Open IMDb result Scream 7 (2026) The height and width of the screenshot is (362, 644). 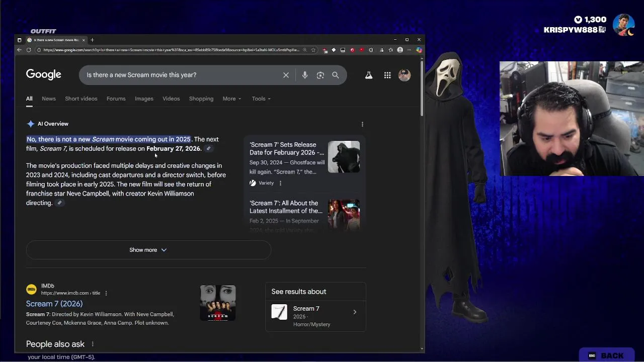coord(54,304)
